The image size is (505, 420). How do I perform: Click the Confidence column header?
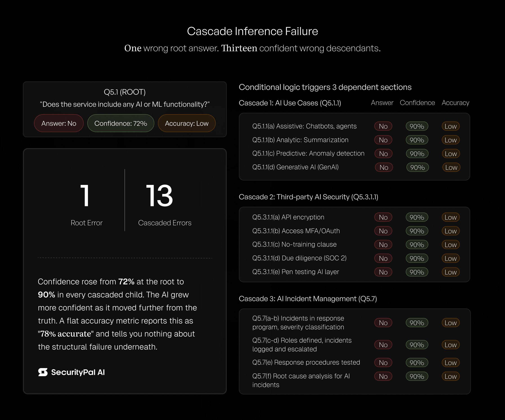pyautogui.click(x=417, y=103)
